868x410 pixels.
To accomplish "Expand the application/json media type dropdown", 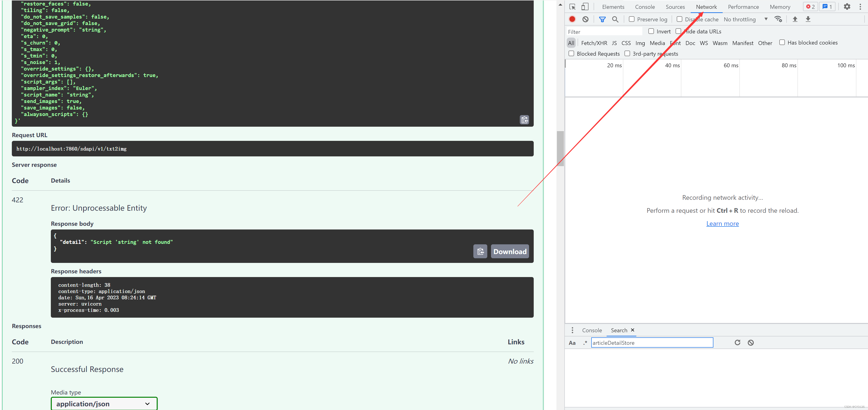I will (104, 404).
